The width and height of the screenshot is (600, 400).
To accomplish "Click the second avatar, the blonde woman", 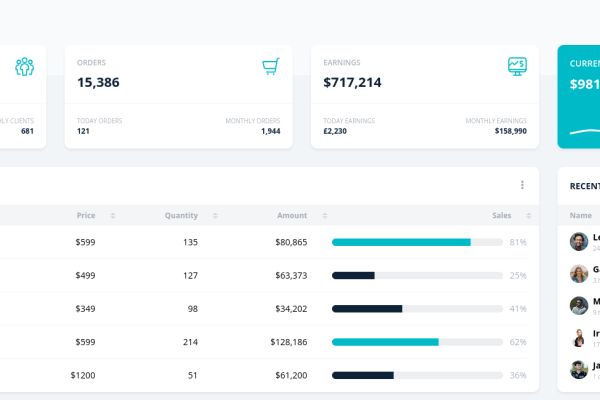I will tap(579, 274).
